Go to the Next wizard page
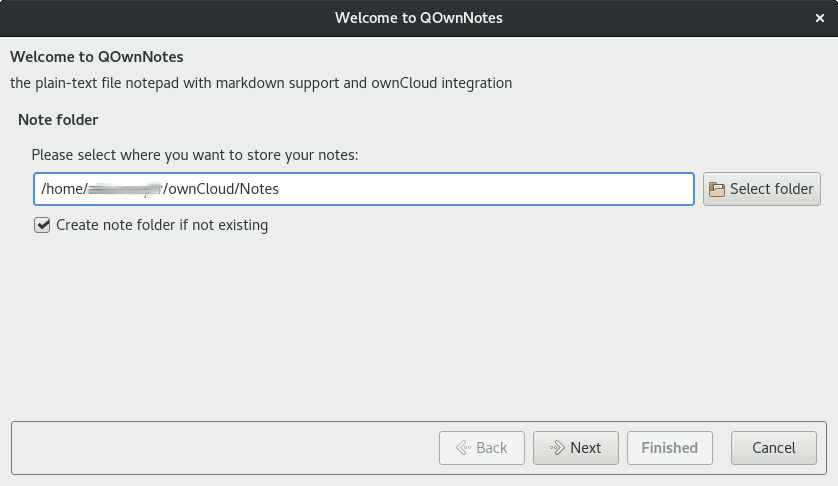The height and width of the screenshot is (486, 838). (x=576, y=448)
